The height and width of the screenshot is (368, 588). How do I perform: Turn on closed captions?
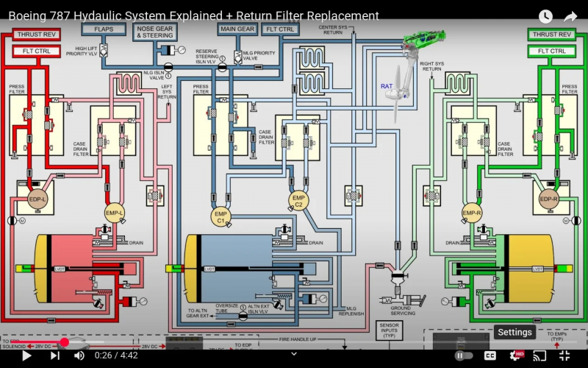[x=490, y=355]
